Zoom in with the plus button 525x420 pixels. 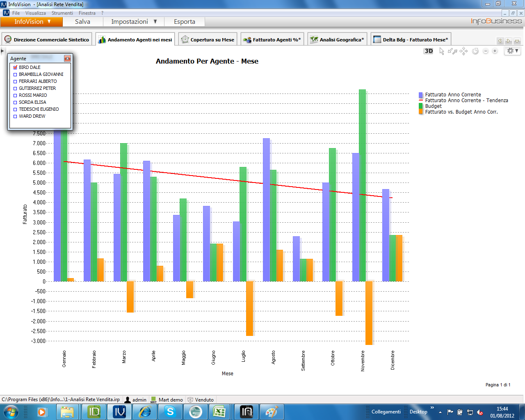pyautogui.click(x=495, y=51)
